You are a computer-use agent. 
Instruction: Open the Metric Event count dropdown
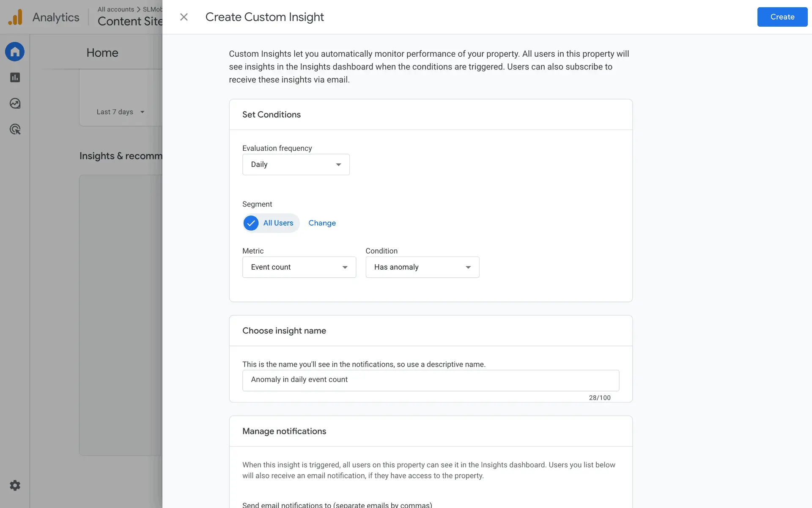299,267
